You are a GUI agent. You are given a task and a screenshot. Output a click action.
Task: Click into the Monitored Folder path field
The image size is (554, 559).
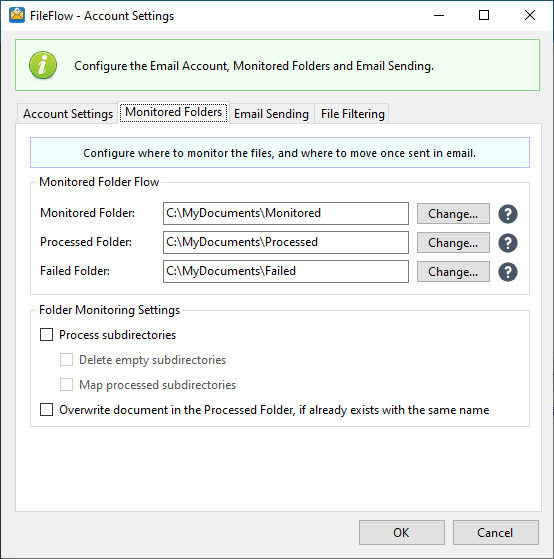coord(286,214)
